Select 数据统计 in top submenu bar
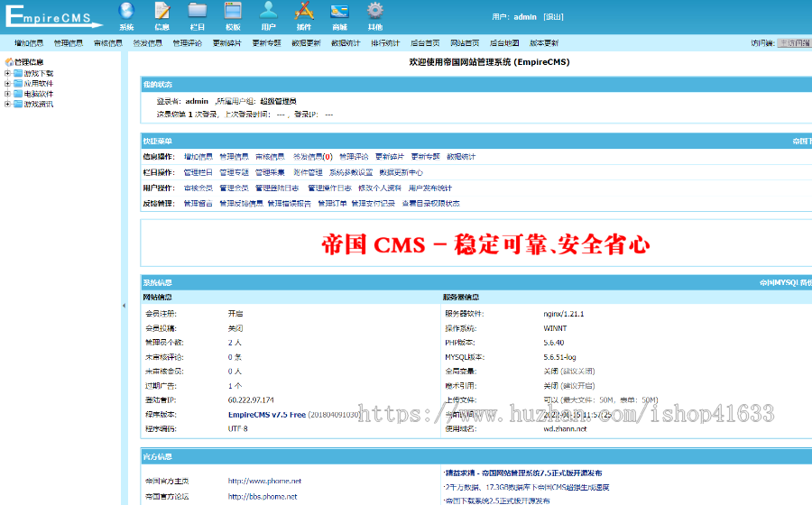 coord(346,43)
